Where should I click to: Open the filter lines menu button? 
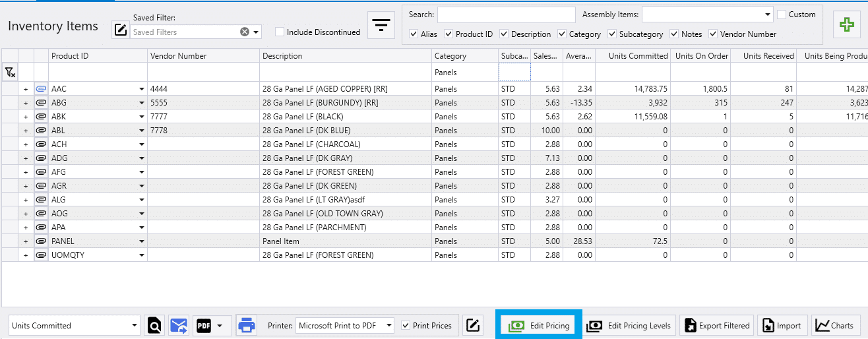pos(381,26)
